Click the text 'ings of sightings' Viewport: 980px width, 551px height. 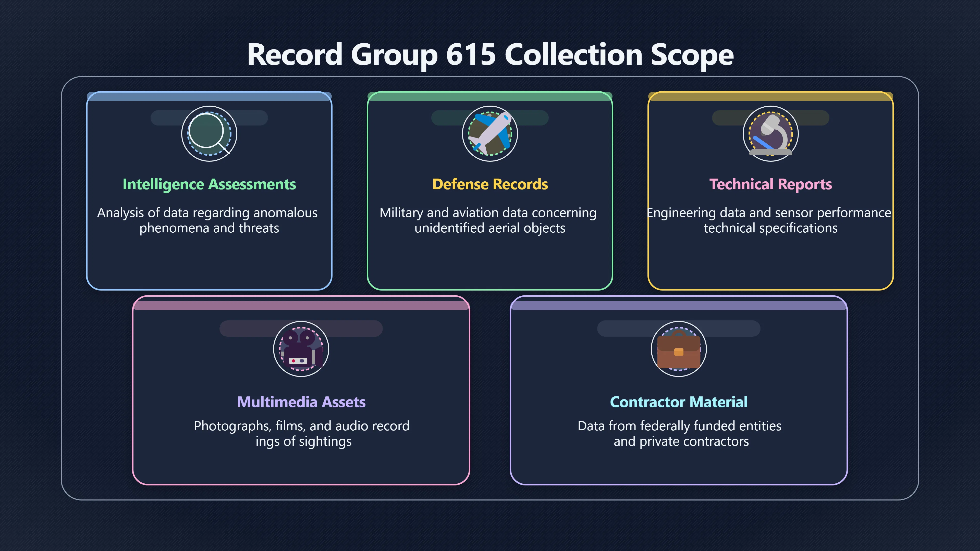pyautogui.click(x=304, y=442)
